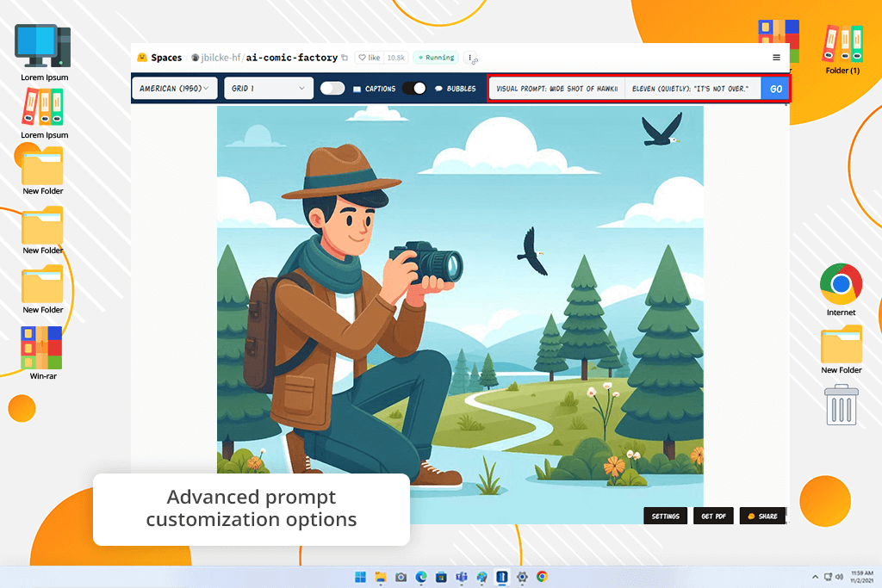
Task: Open the New Folder above Recycle Bin
Action: coord(841,350)
